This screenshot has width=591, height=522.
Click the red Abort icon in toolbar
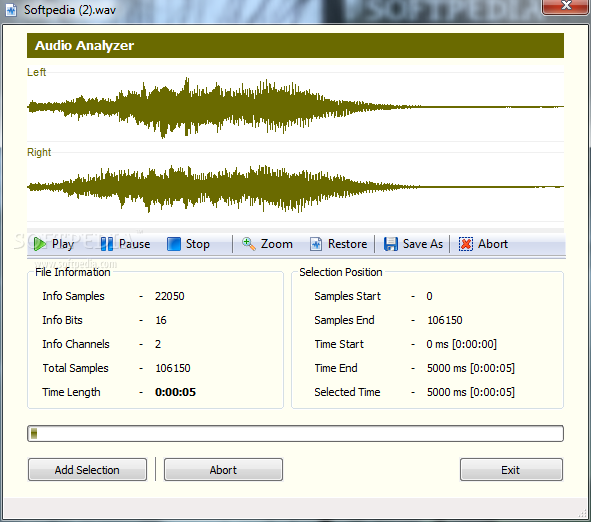pos(466,244)
